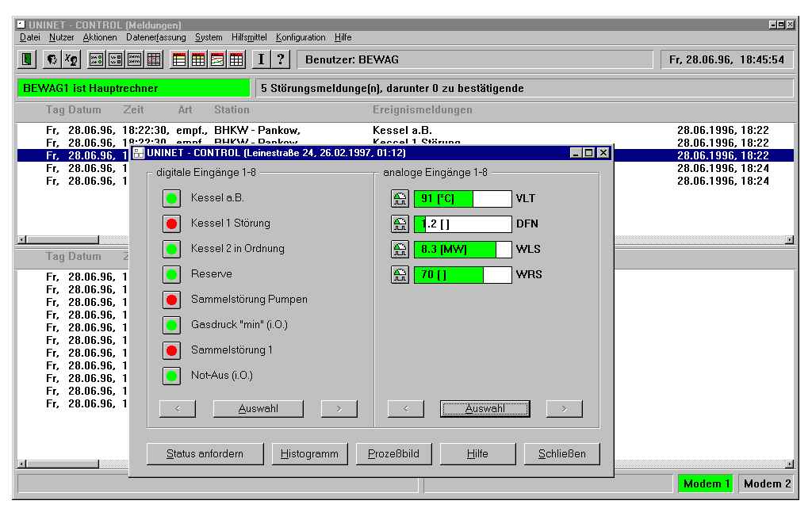Click the gauge icon beside the WRS bar
Image resolution: width=812 pixels, height=512 pixels.
(x=400, y=274)
